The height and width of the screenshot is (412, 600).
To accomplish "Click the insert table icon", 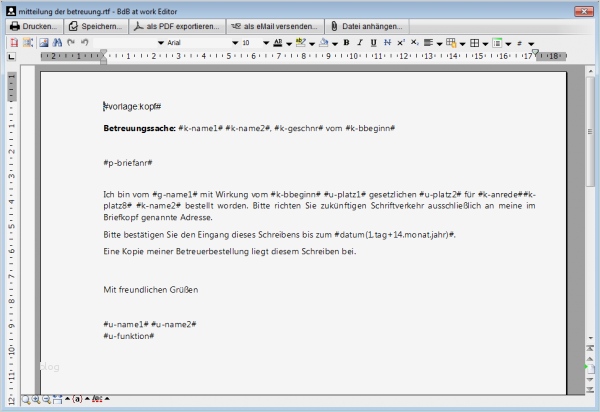I will pyautogui.click(x=451, y=43).
